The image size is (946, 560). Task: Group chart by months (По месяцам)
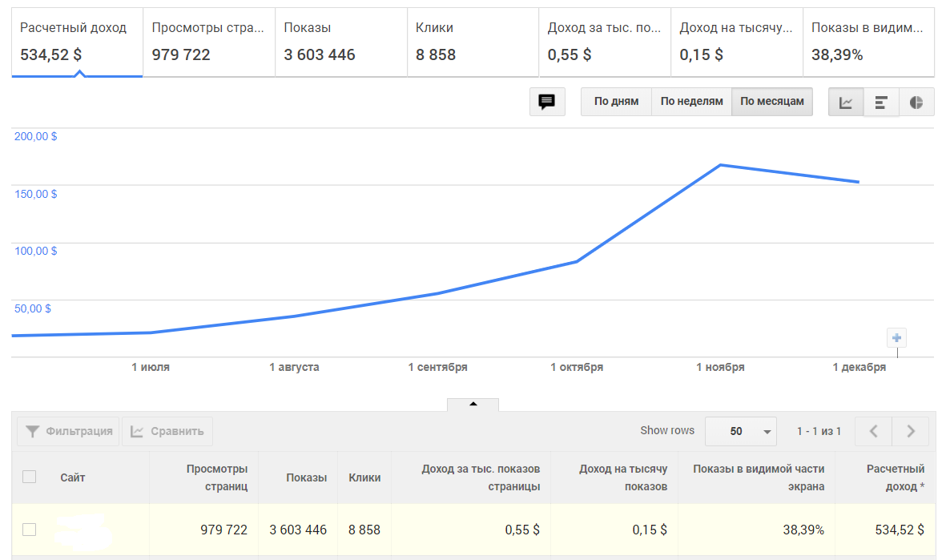[772, 102]
